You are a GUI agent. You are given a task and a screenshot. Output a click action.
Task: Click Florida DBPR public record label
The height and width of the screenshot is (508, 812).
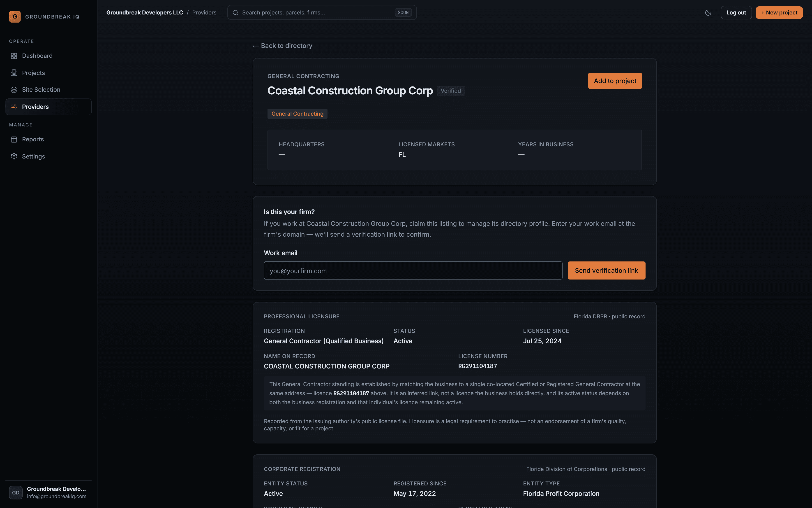609,317
